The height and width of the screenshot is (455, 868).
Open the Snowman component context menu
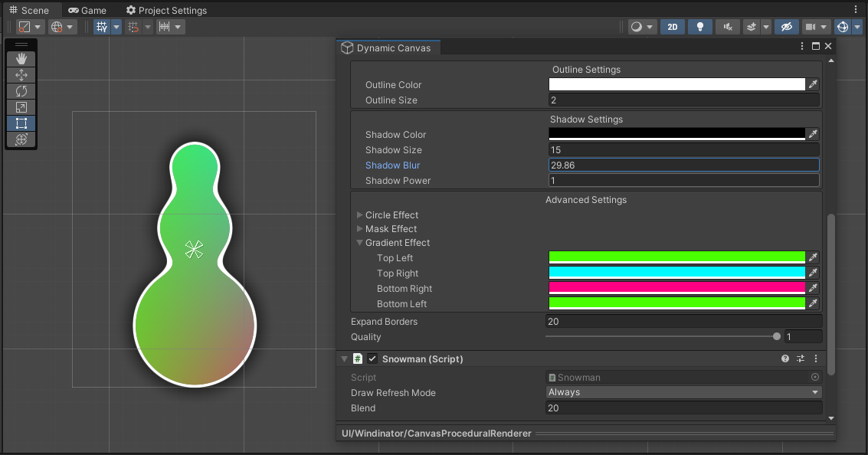(815, 358)
